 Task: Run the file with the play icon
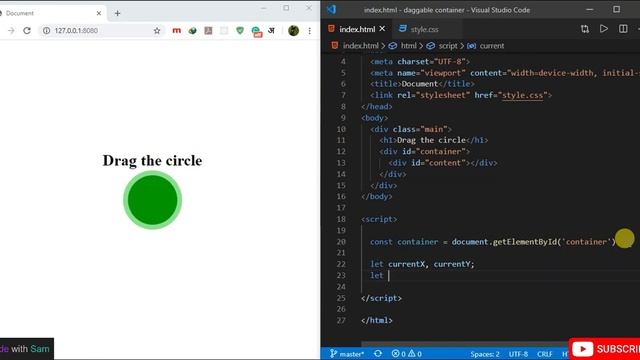tap(604, 29)
